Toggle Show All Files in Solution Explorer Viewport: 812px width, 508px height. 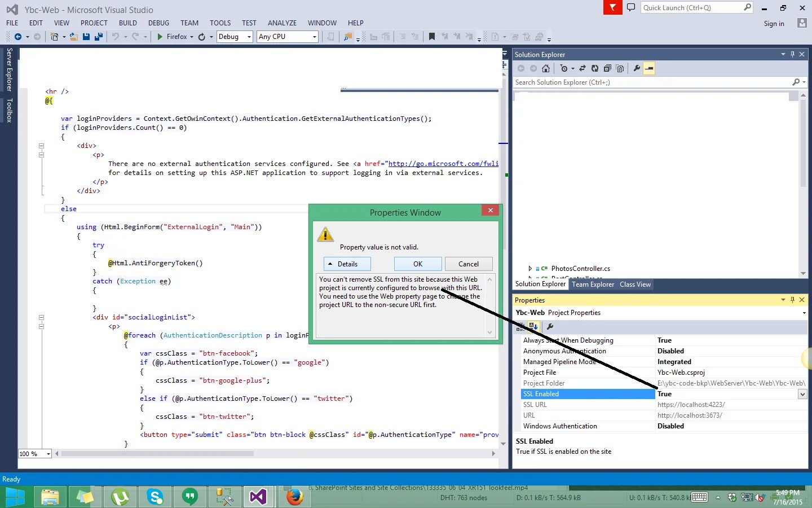coord(620,68)
